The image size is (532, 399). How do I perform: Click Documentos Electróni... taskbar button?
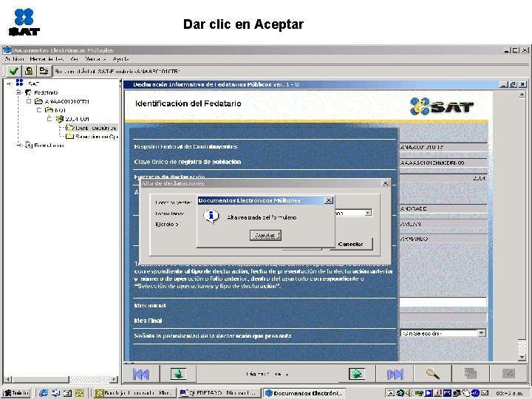(304, 393)
